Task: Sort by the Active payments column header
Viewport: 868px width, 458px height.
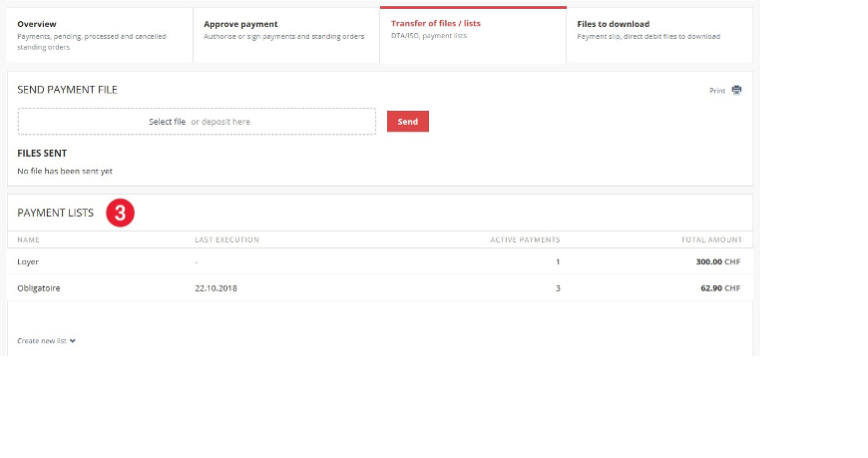Action: click(x=525, y=239)
